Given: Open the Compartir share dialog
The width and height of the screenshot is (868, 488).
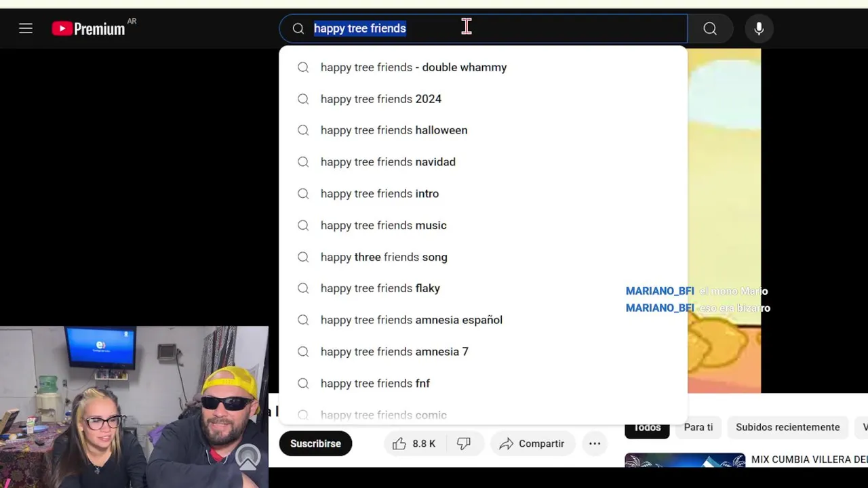Looking at the screenshot, I should coord(532,443).
